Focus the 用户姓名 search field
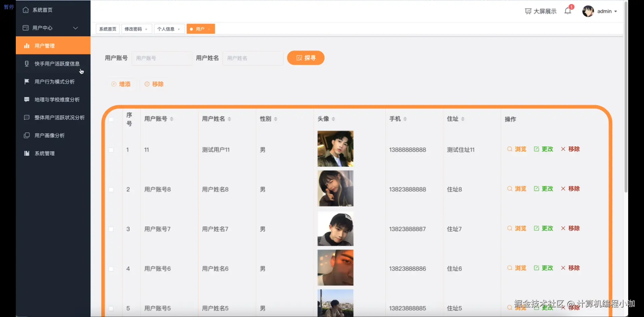 coord(253,58)
